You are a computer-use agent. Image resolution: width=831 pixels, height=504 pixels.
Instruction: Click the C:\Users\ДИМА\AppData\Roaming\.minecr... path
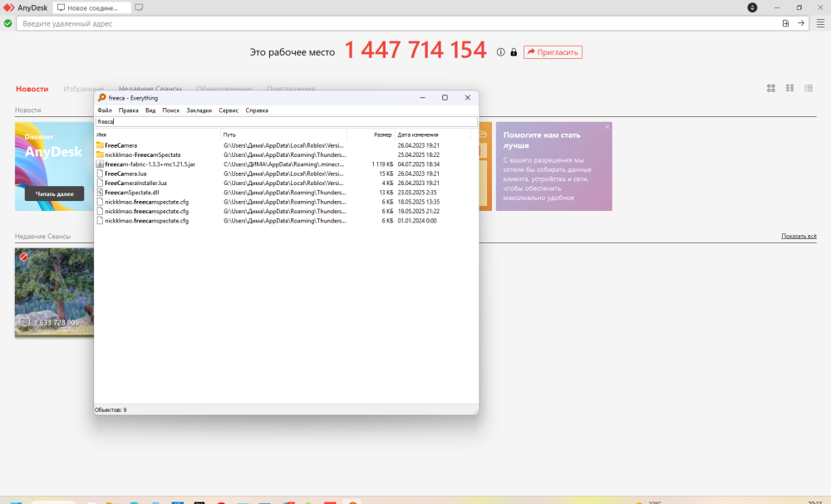pos(284,164)
